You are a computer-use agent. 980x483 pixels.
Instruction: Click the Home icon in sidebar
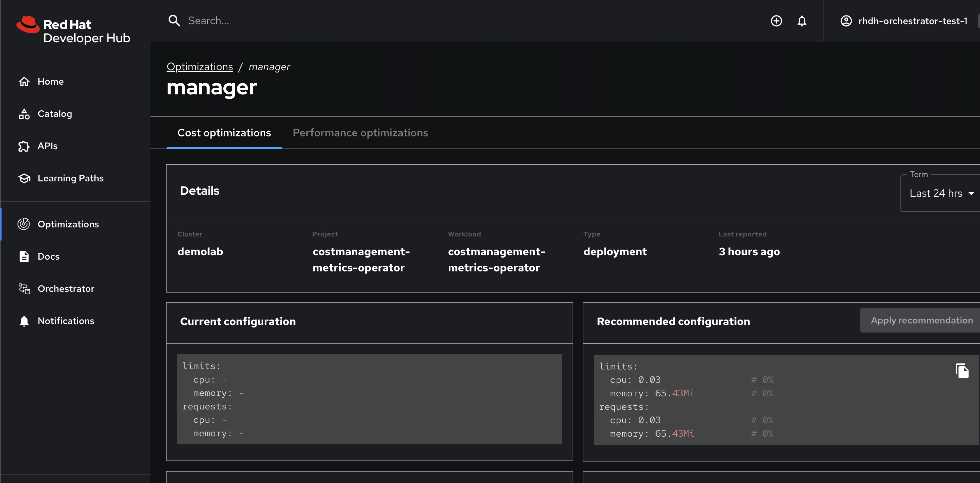pyautogui.click(x=24, y=81)
